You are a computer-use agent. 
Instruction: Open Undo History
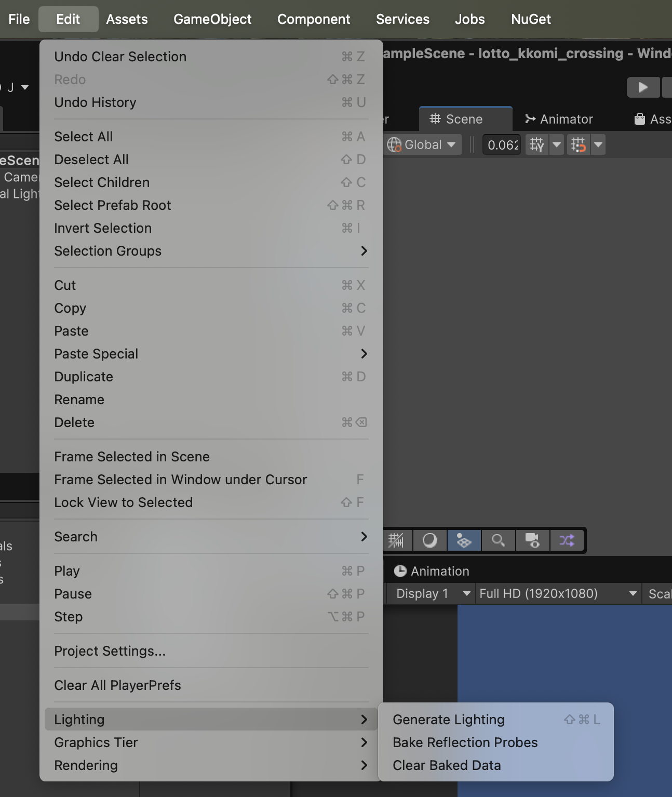click(211, 102)
